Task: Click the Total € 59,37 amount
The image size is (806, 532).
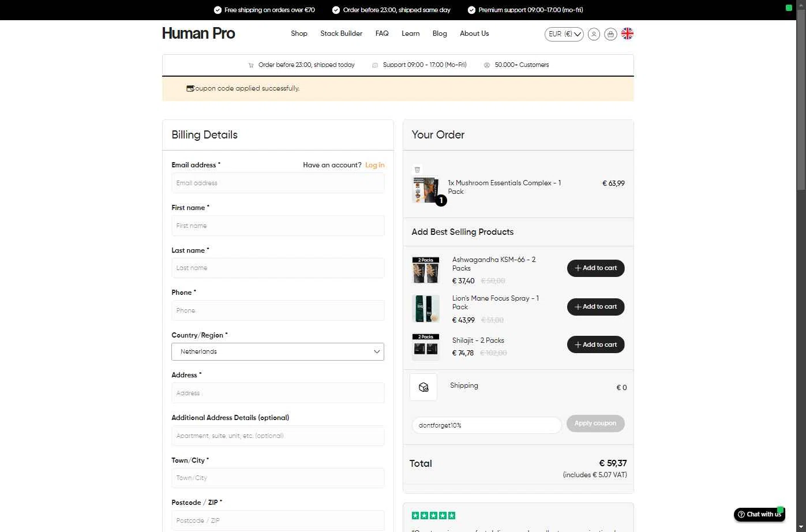Action: coord(613,463)
